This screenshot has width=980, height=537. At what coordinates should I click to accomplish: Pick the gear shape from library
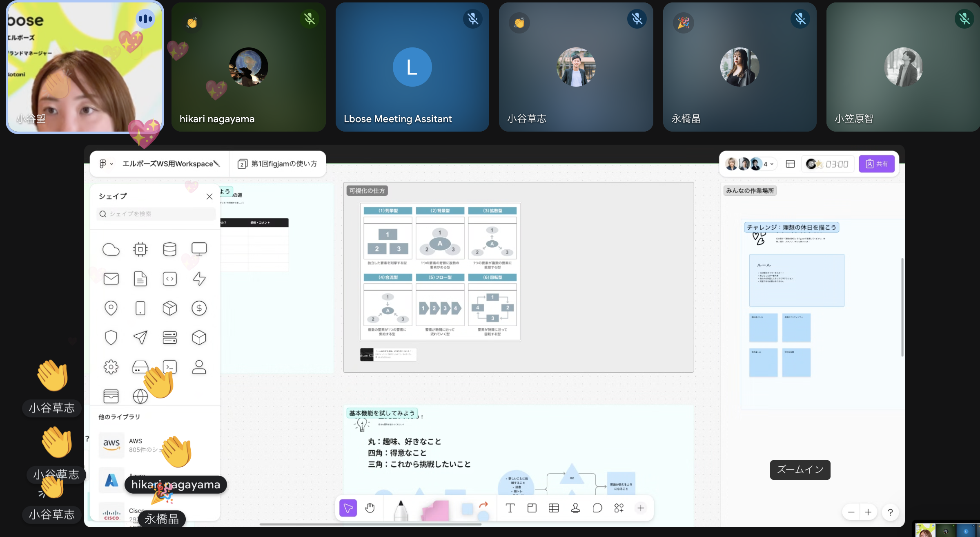(x=111, y=367)
